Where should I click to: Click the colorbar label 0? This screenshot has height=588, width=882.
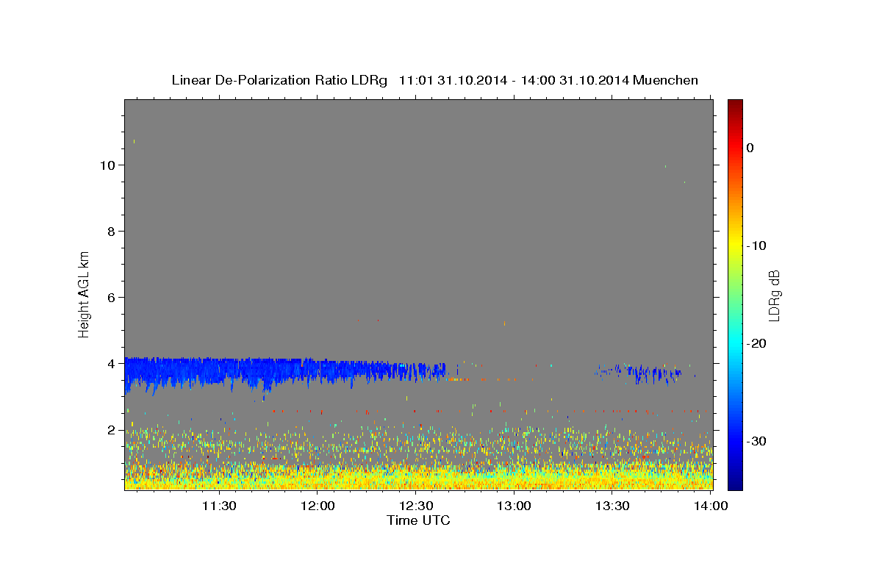(750, 148)
